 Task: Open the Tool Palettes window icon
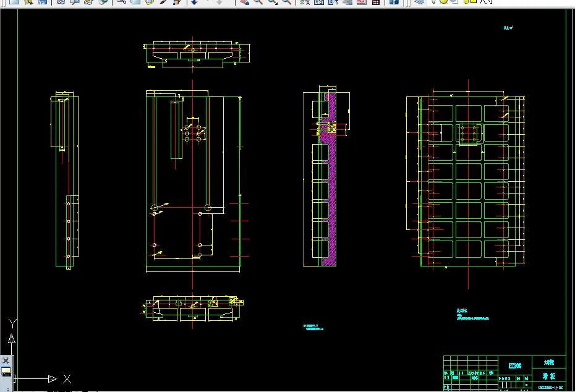pos(333,1)
